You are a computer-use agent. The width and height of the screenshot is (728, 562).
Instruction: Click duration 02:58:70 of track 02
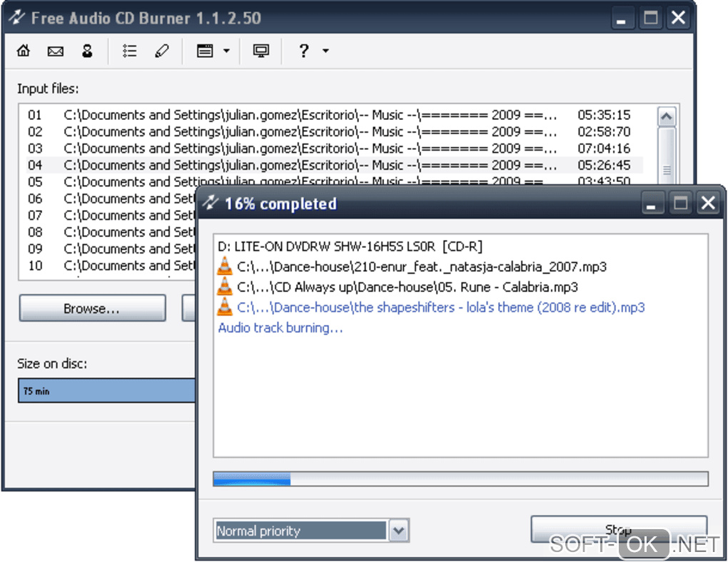pos(604,131)
